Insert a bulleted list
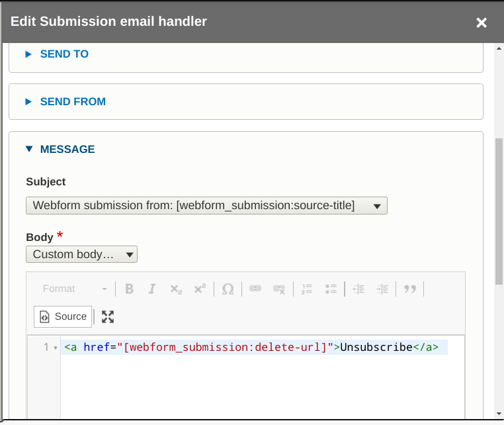 [331, 289]
